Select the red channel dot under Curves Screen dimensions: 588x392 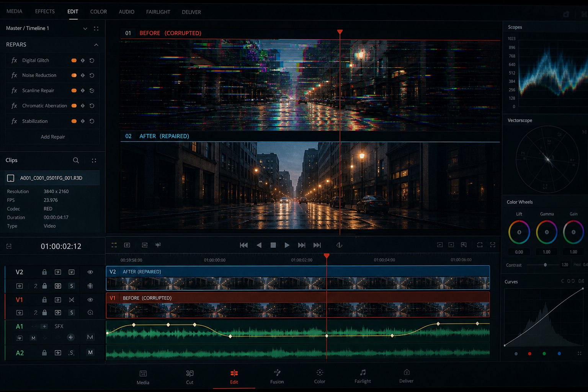(529, 354)
